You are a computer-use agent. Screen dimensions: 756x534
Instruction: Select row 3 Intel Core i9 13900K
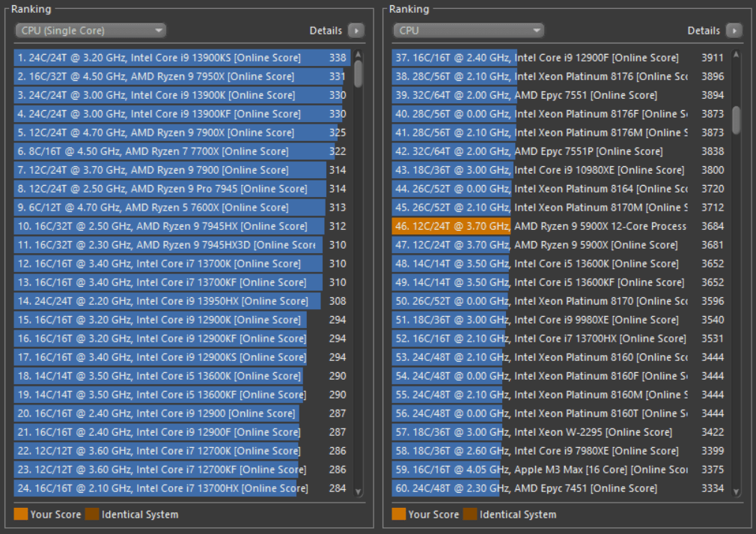pyautogui.click(x=182, y=95)
